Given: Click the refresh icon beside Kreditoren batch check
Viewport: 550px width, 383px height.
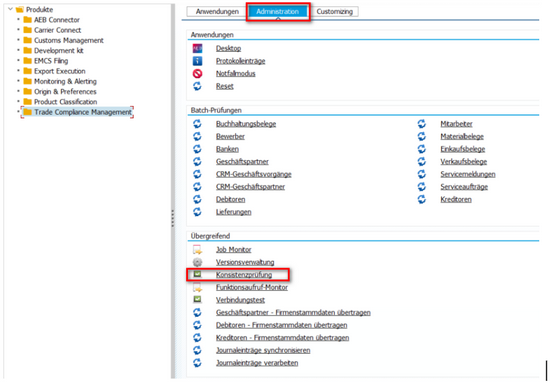Looking at the screenshot, I should tap(422, 200).
